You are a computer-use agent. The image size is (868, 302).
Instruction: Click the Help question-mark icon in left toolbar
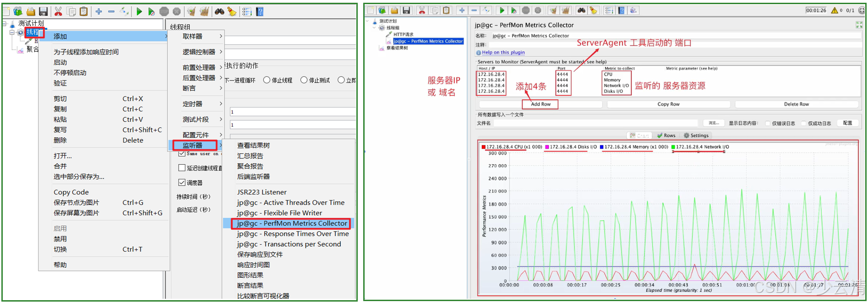[x=260, y=11]
